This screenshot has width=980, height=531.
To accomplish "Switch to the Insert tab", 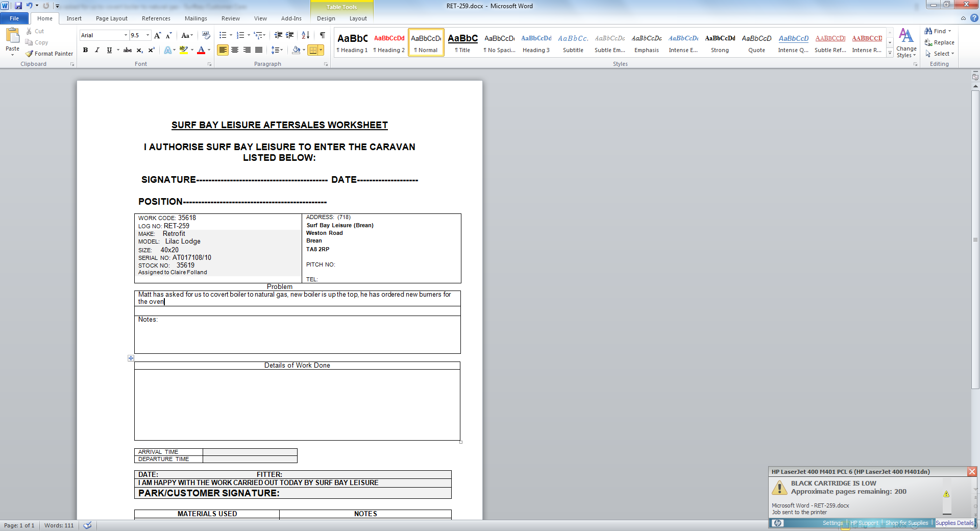I will coord(74,18).
